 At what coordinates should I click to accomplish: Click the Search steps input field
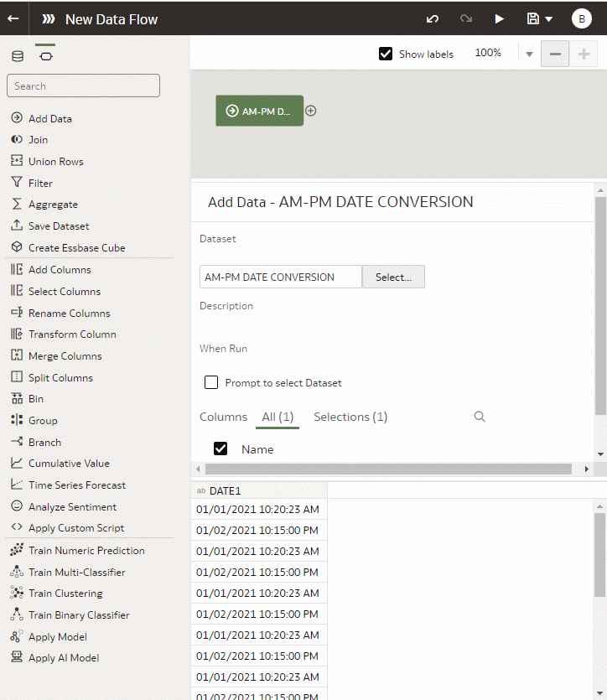point(84,86)
